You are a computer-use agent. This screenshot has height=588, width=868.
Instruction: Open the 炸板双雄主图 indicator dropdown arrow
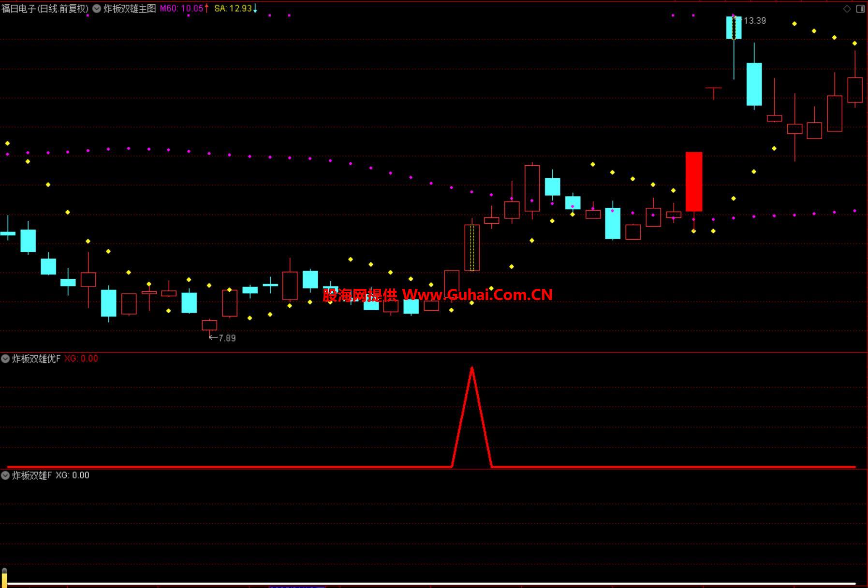tap(97, 8)
